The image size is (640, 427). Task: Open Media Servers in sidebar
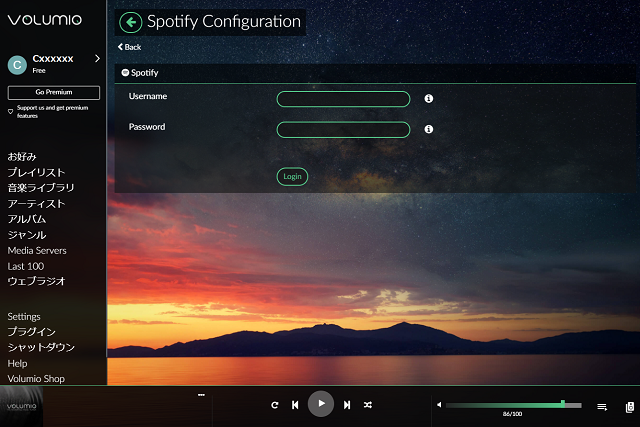pos(37,250)
